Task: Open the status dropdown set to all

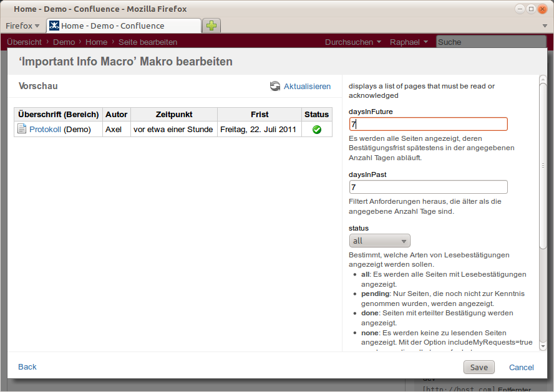Action: 379,241
